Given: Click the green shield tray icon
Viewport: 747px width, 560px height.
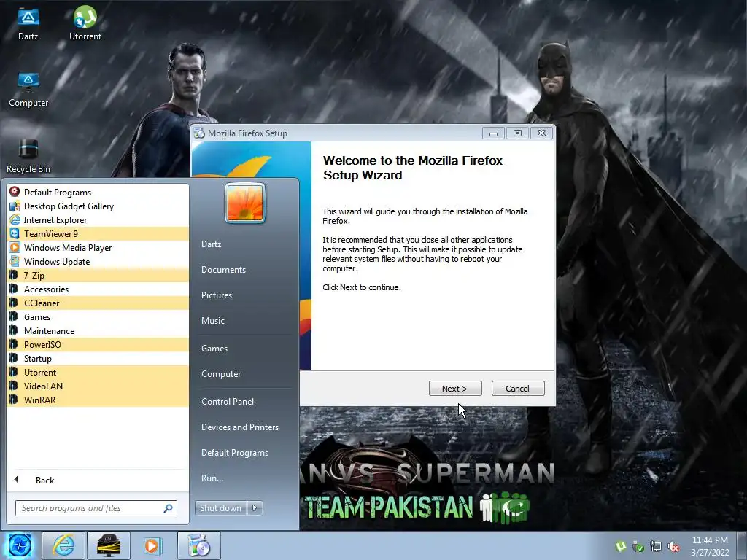Looking at the screenshot, I should click(x=638, y=547).
